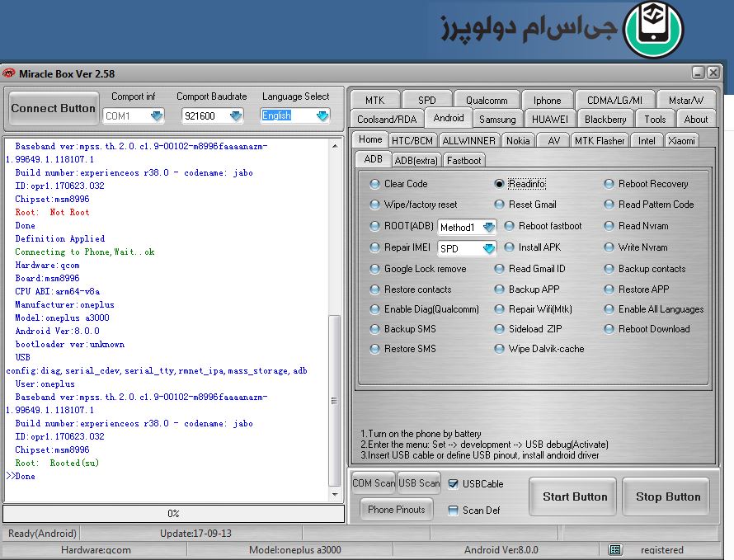
Task: Open the MTK Flasher tab
Action: (x=600, y=140)
